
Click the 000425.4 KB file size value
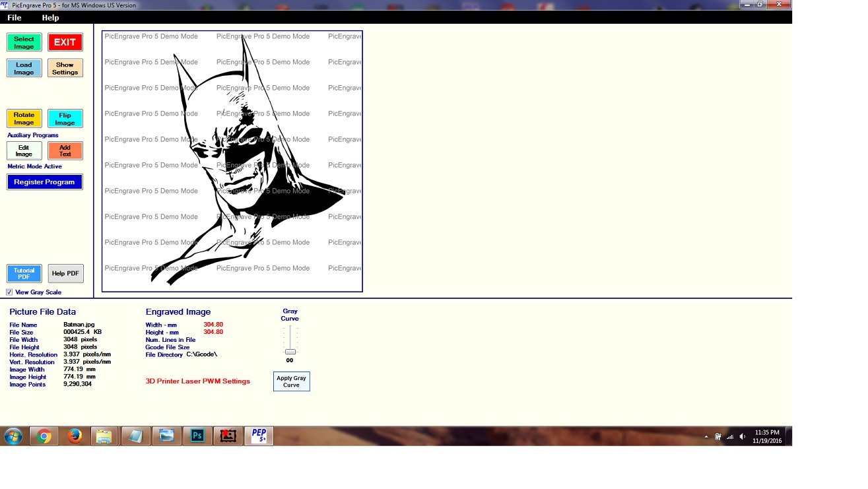[x=83, y=332]
